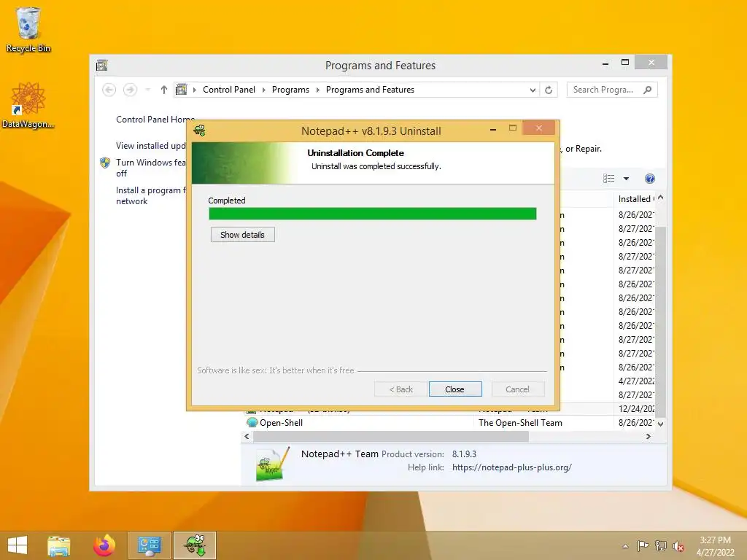
Task: Go back in Programs and Features window
Action: coord(109,90)
